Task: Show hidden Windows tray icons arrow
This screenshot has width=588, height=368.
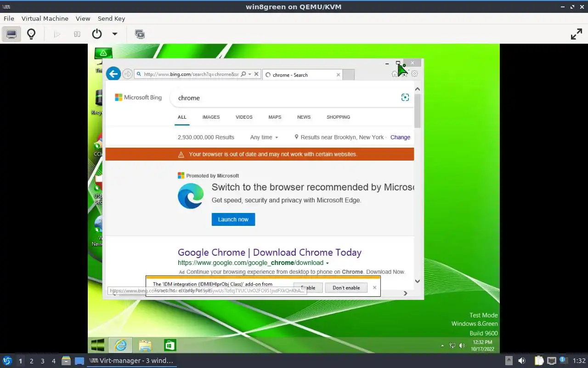Action: 442,345
